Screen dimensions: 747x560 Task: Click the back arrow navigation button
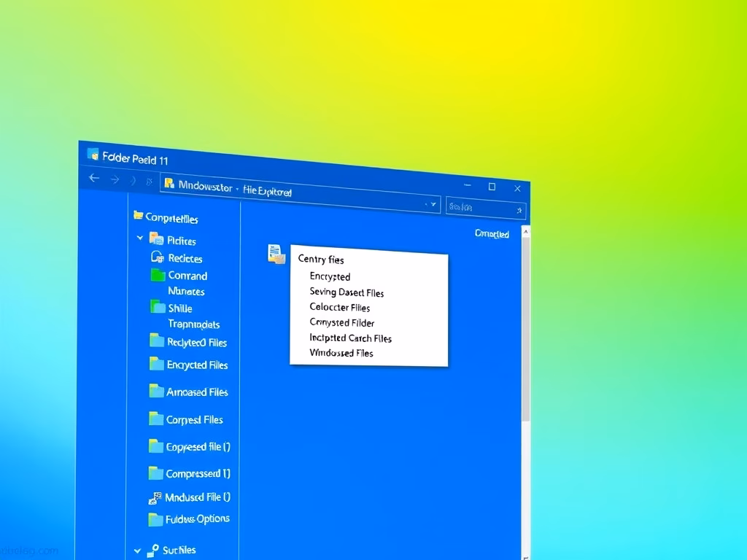tap(94, 178)
